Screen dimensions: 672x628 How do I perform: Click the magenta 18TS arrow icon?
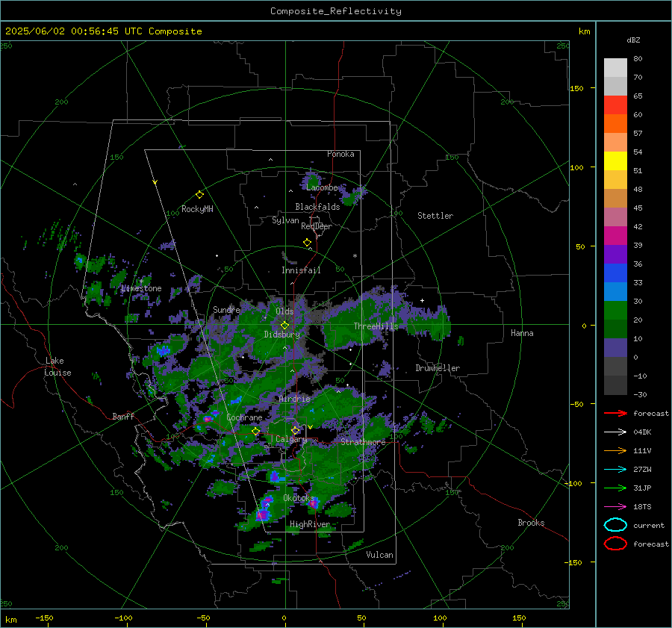pyautogui.click(x=615, y=507)
